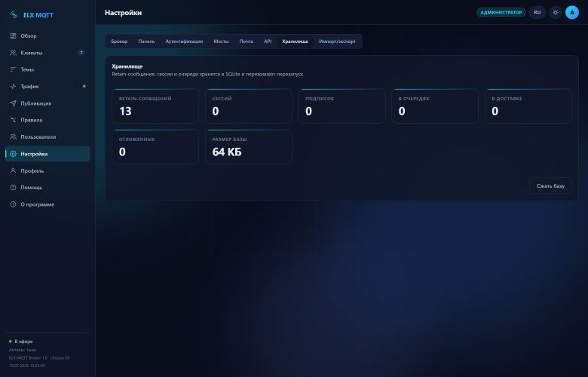Open Обзор dashboard icon in sidebar
Image resolution: width=588 pixels, height=377 pixels.
pyautogui.click(x=13, y=36)
